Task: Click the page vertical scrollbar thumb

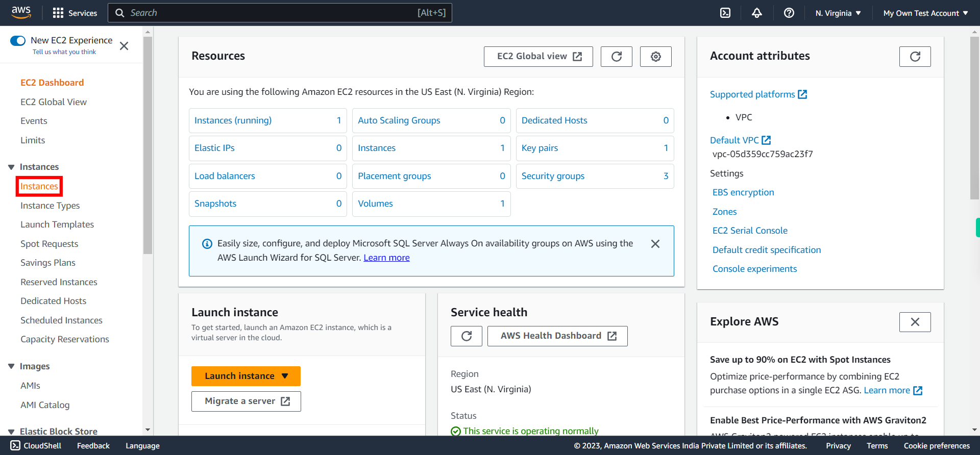Action: (x=974, y=117)
